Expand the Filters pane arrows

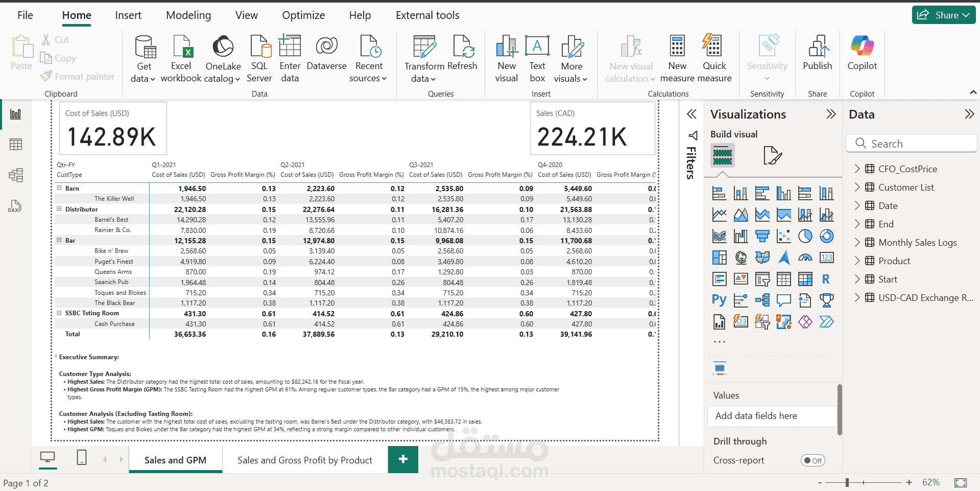click(691, 114)
